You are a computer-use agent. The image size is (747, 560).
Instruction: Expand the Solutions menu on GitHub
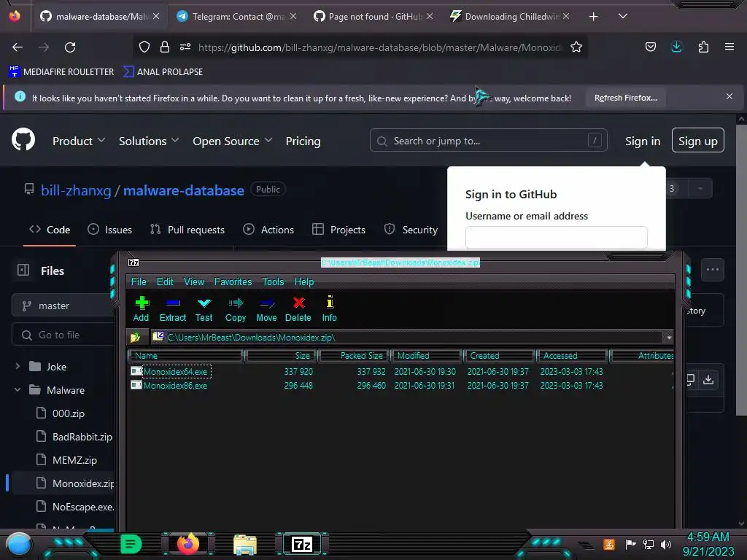point(149,141)
